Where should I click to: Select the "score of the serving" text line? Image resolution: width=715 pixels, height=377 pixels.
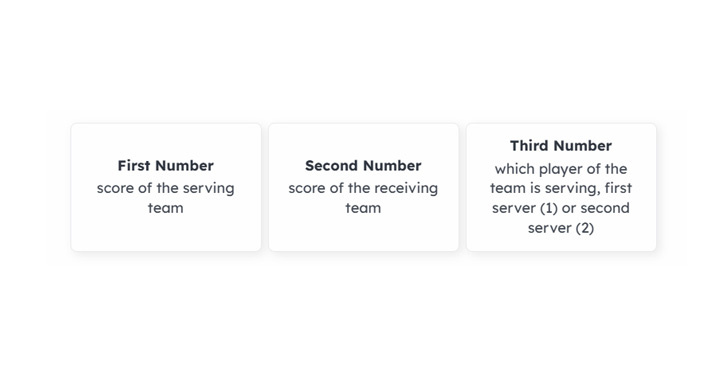coord(166,188)
